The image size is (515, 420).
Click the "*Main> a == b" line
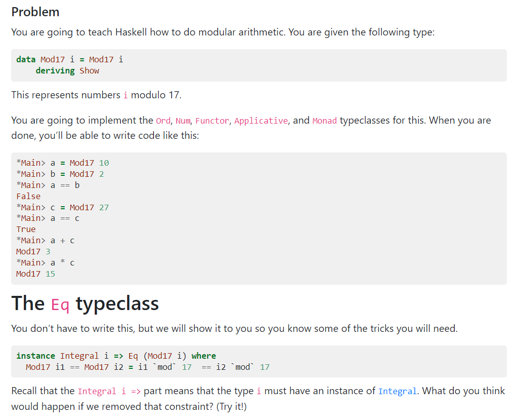click(x=48, y=185)
